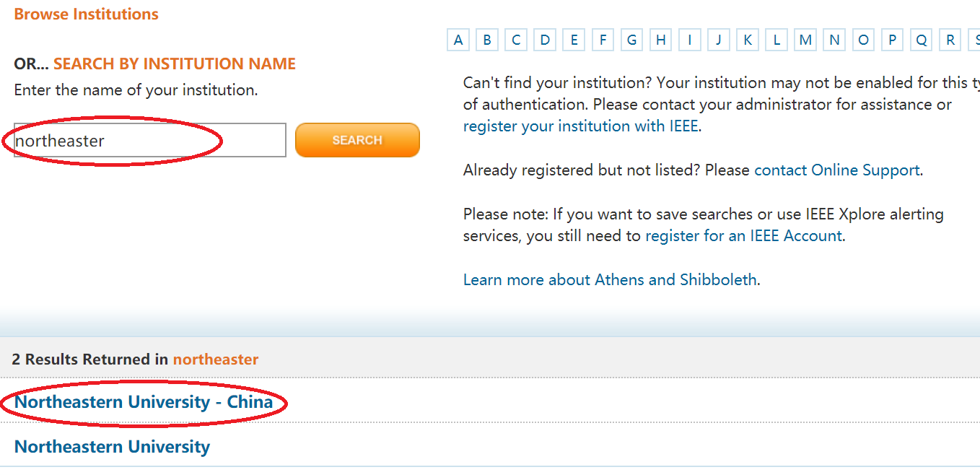Choose letter G in the alphabet index

click(x=631, y=40)
